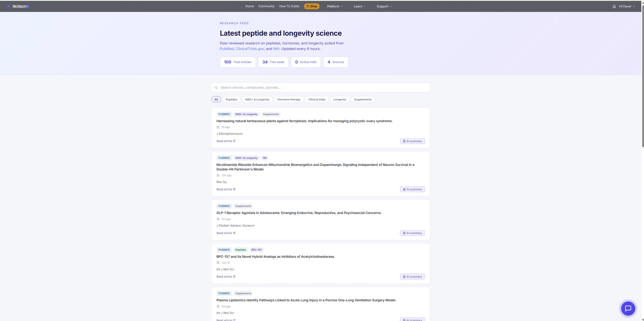Open the chat widget bubble
Image resolution: width=644 pixels, height=321 pixels.
click(x=628, y=308)
